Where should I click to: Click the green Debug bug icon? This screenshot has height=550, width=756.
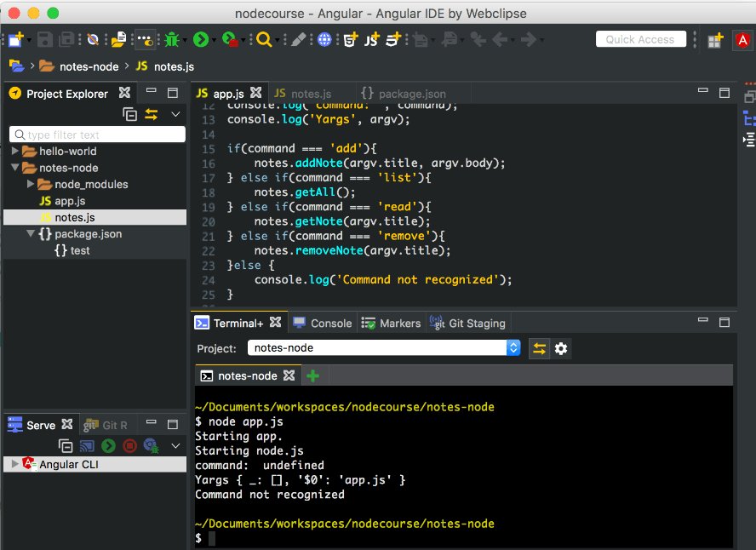pyautogui.click(x=172, y=39)
